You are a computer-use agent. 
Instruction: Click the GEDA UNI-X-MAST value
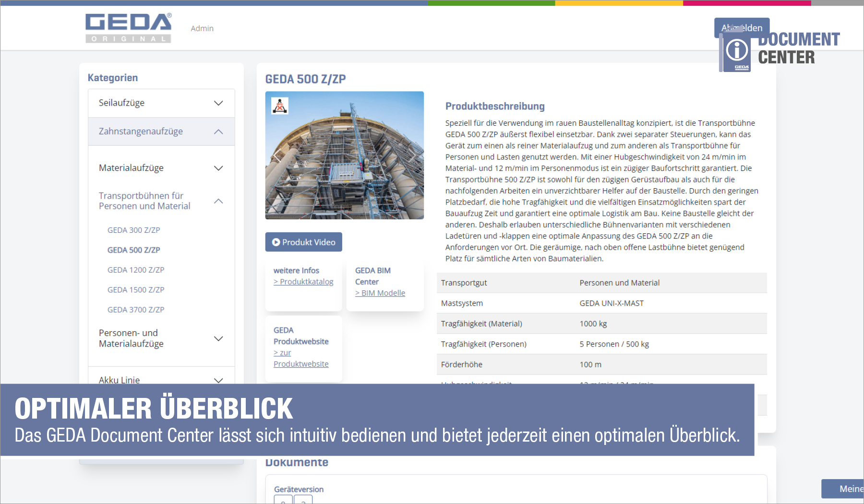[x=612, y=303]
